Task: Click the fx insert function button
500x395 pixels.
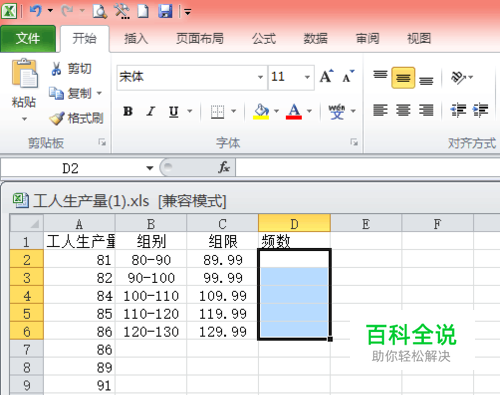Action: [224, 167]
